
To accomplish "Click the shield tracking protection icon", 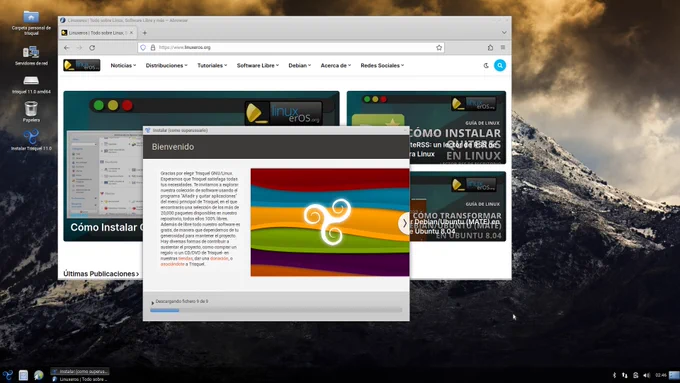I will [143, 48].
